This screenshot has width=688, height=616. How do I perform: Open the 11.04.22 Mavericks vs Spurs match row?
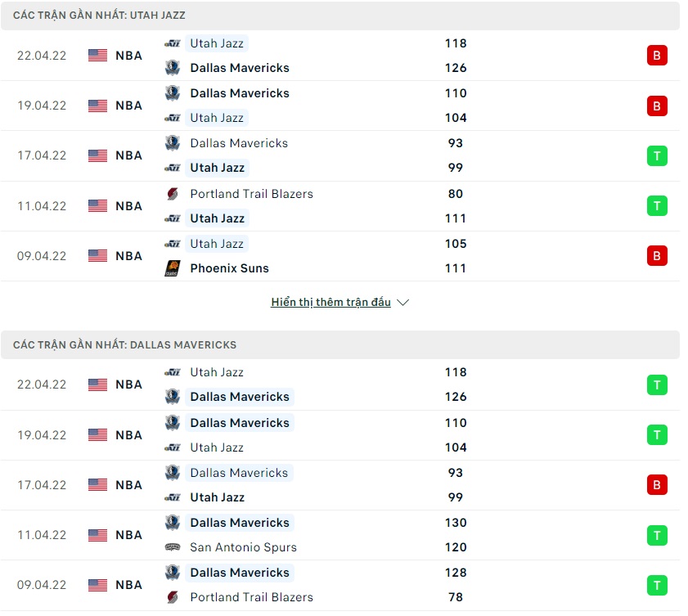[340, 535]
